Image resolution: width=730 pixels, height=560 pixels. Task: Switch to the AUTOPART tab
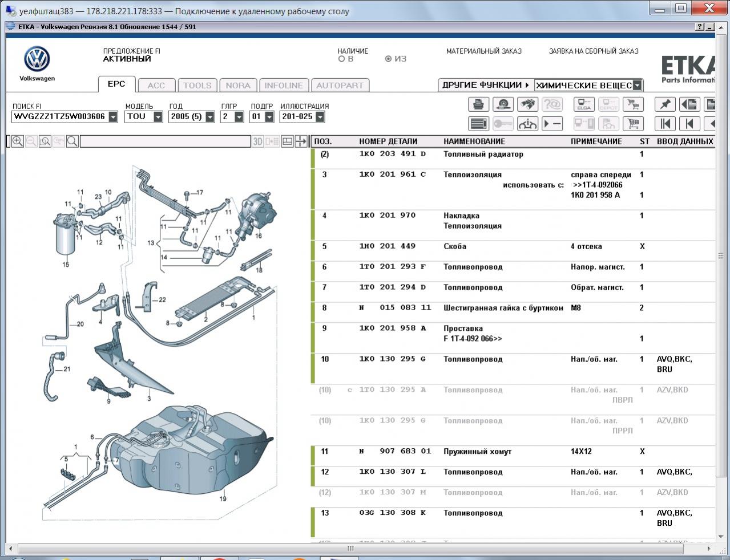pos(340,86)
